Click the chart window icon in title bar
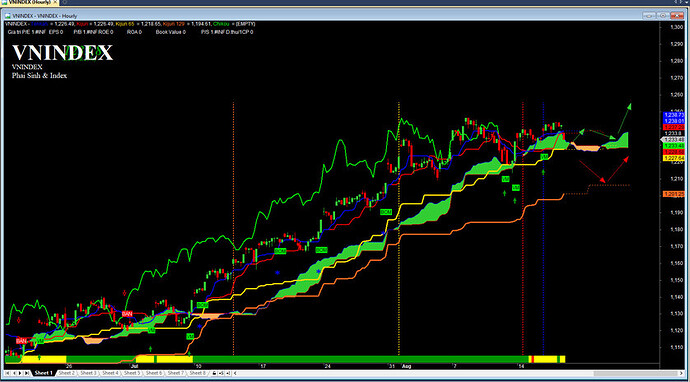 tap(8, 15)
